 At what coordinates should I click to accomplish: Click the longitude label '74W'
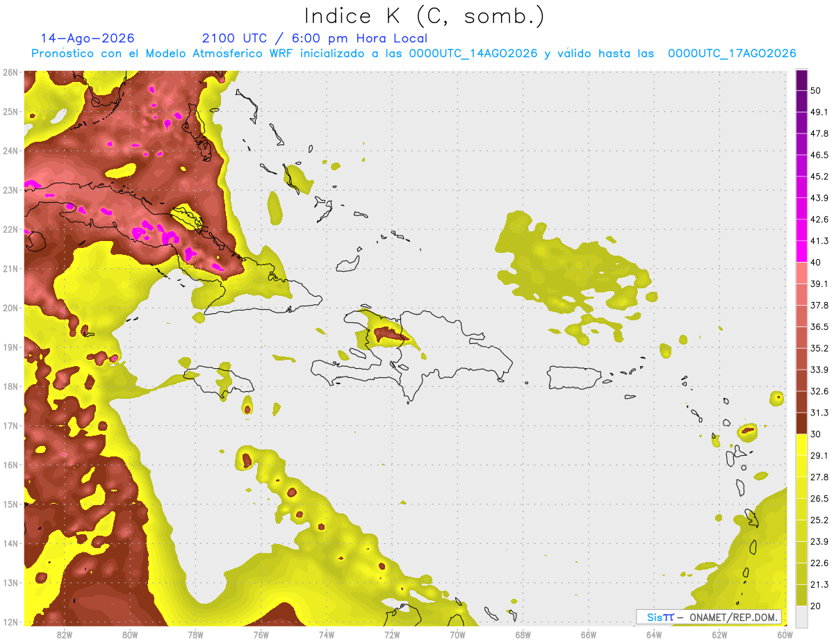point(326,635)
